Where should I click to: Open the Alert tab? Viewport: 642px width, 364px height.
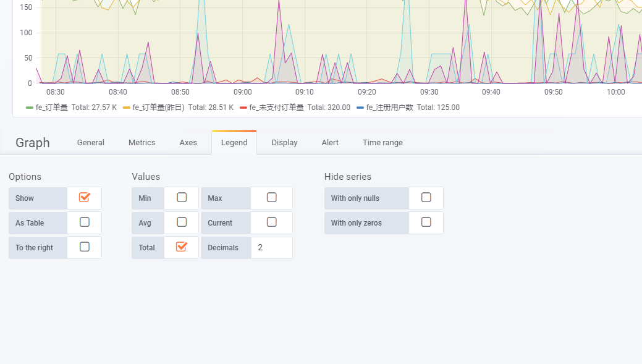pyautogui.click(x=330, y=143)
